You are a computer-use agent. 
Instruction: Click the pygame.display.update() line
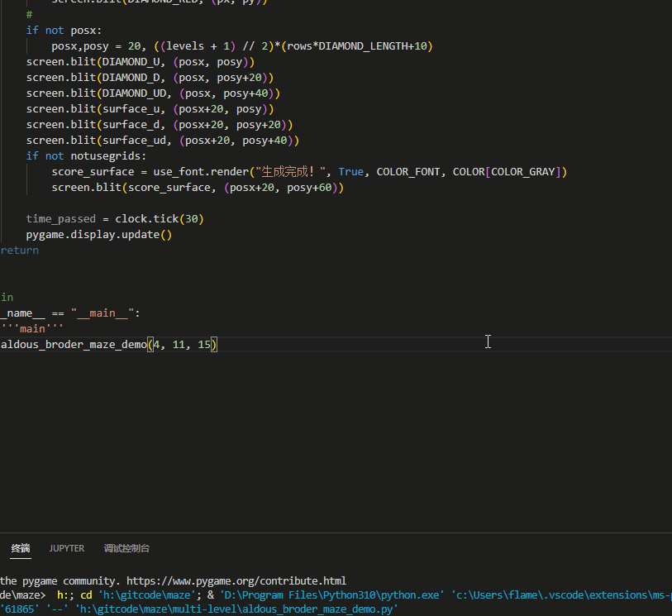coord(99,235)
